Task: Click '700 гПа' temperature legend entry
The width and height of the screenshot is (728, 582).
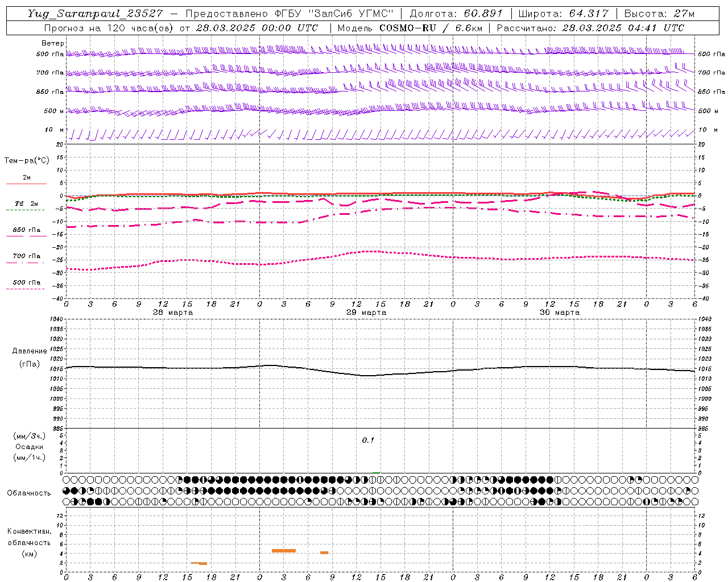Action: 27,256
